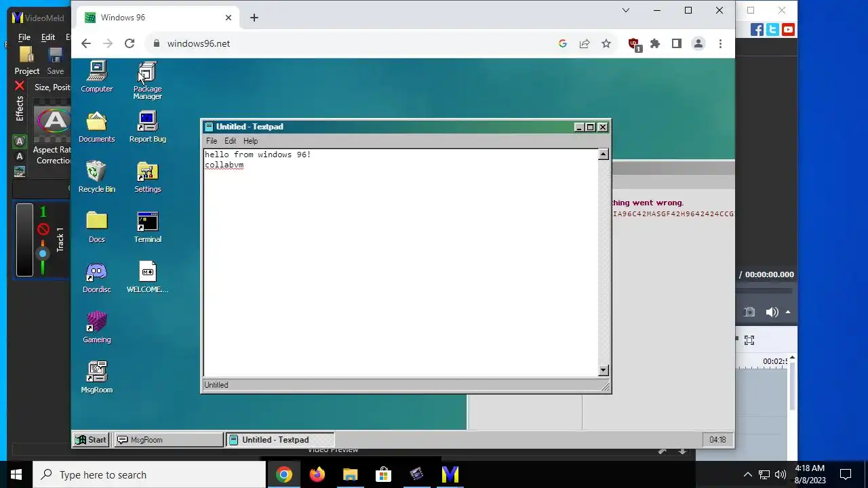
Task: Open the Textpad Edit menu
Action: tap(231, 141)
